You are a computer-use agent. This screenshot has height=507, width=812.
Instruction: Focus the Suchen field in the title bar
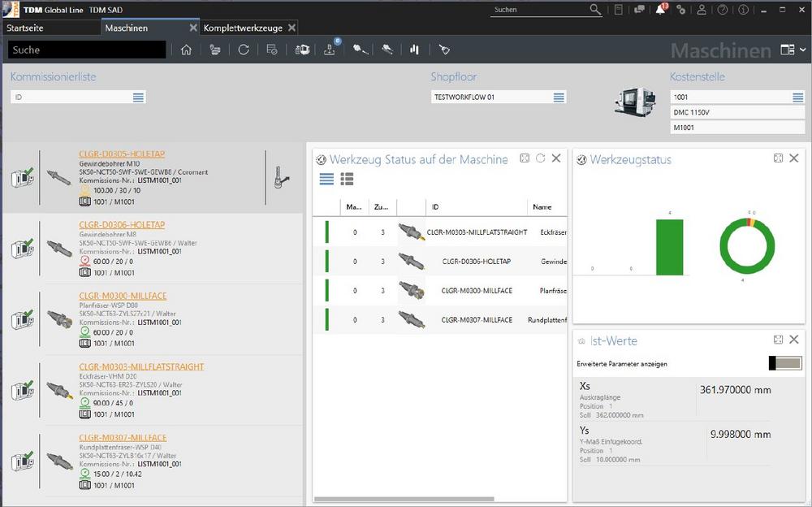(x=538, y=10)
